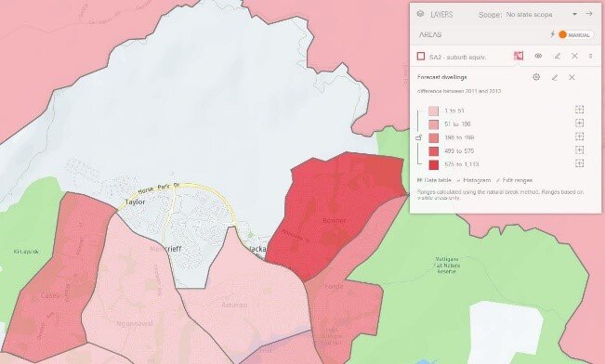Close the Forecast dwellings legend
Image resolution: width=605 pixels, height=364 pixels.
coord(572,77)
